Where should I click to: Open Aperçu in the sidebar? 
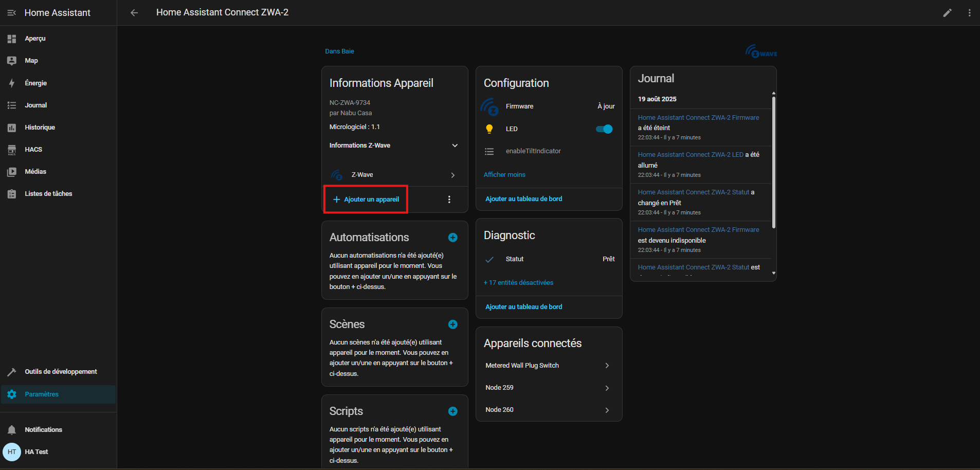58,39
